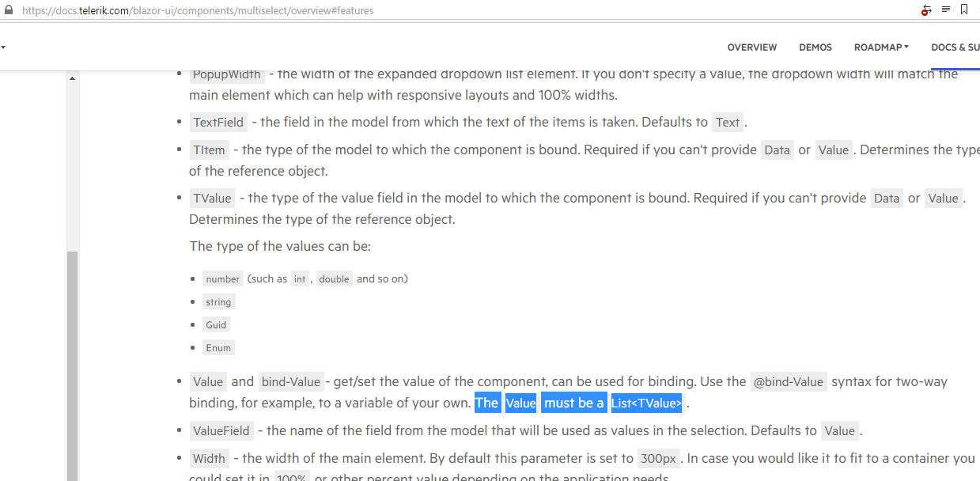Click the TItem parameter name
The height and width of the screenshot is (481, 980).
click(210, 150)
